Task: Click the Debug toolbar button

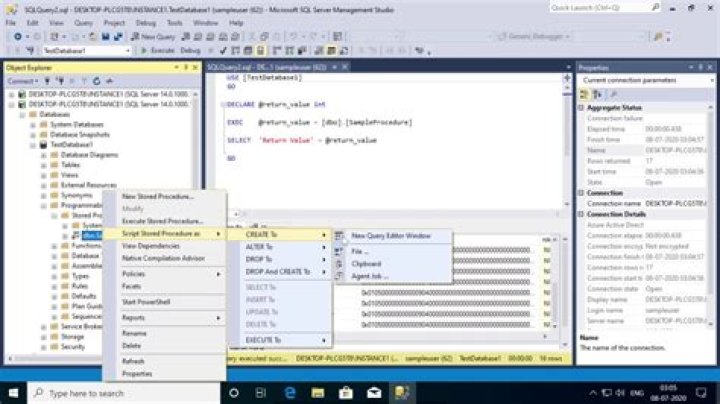Action: coord(190,50)
